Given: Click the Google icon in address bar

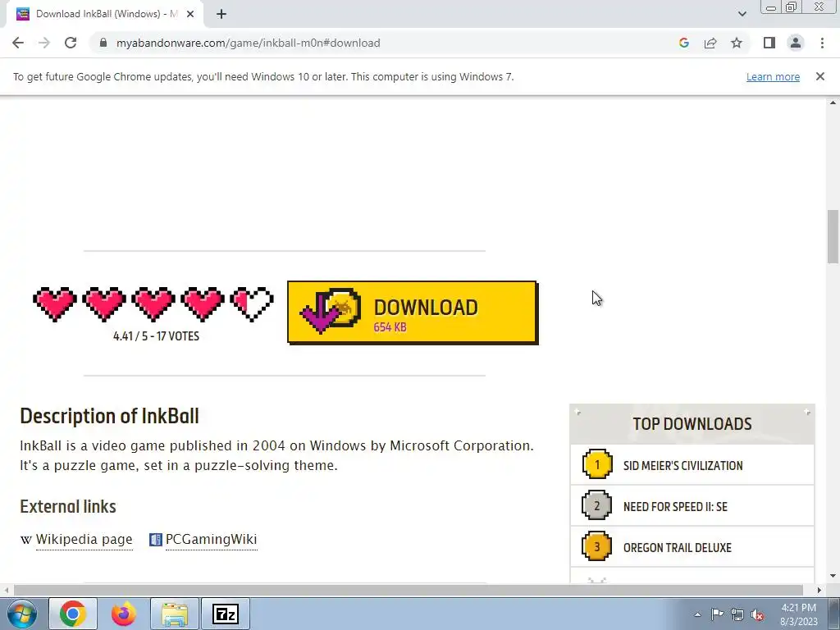Looking at the screenshot, I should pos(683,43).
